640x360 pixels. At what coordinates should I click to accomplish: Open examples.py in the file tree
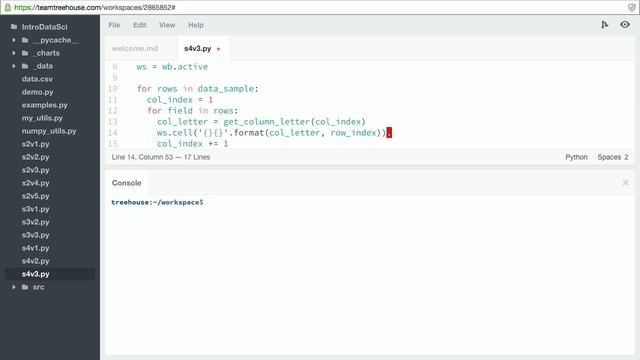click(x=44, y=105)
